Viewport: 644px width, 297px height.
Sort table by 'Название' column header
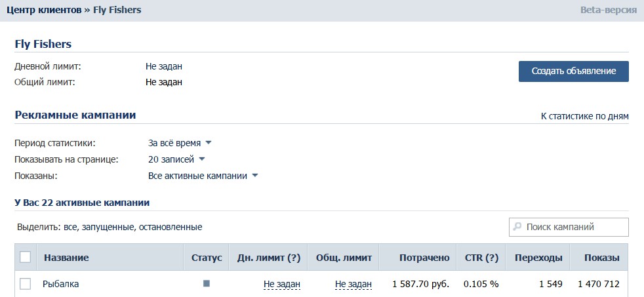[66, 258]
